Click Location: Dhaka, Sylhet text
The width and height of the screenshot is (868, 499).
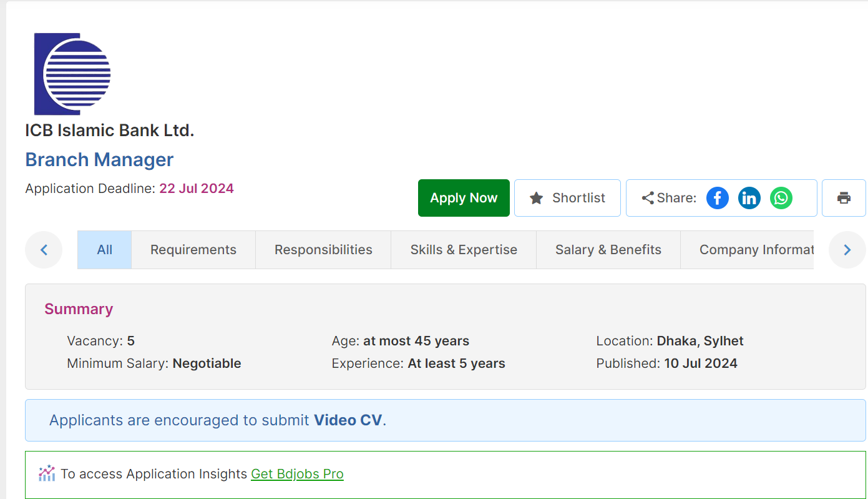click(670, 341)
